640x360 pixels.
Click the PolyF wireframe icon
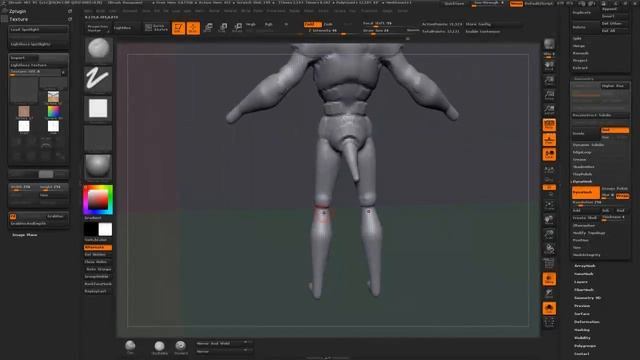549,264
